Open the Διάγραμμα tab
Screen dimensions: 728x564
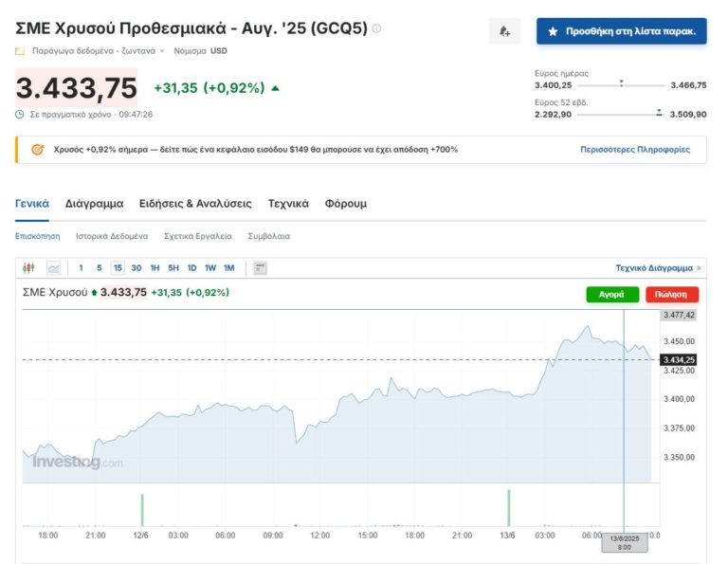tap(94, 204)
